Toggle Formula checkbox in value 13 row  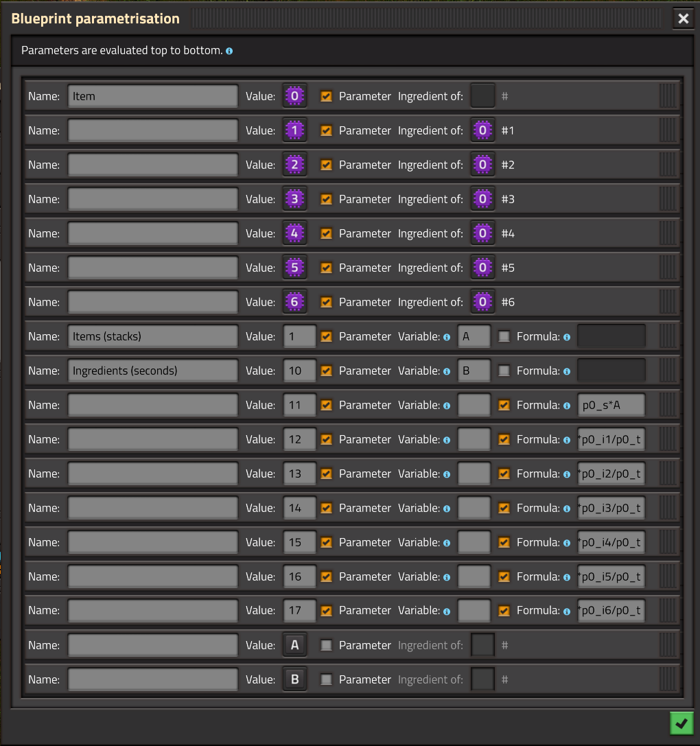pyautogui.click(x=504, y=474)
